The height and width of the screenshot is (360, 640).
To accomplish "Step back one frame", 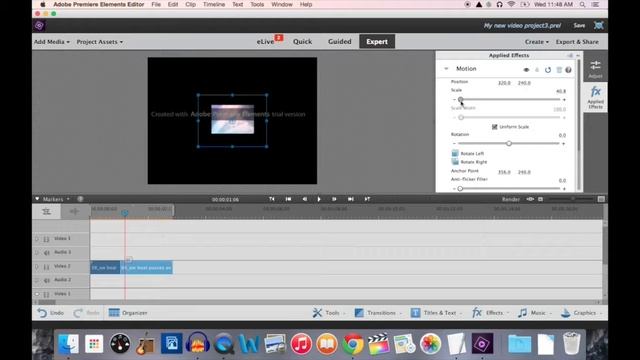I will point(304,199).
